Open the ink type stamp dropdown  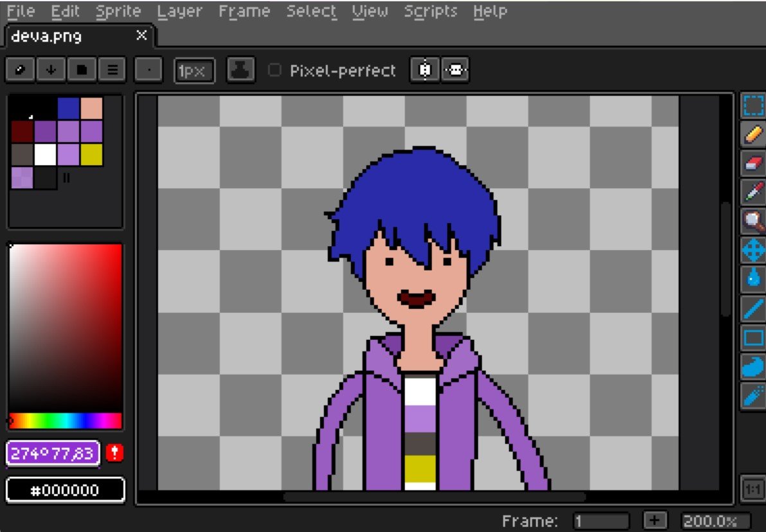pyautogui.click(x=240, y=71)
